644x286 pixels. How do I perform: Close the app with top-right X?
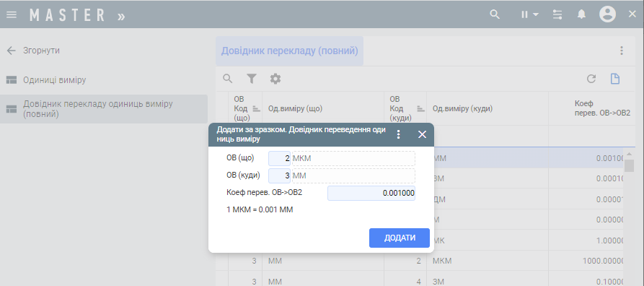(632, 14)
